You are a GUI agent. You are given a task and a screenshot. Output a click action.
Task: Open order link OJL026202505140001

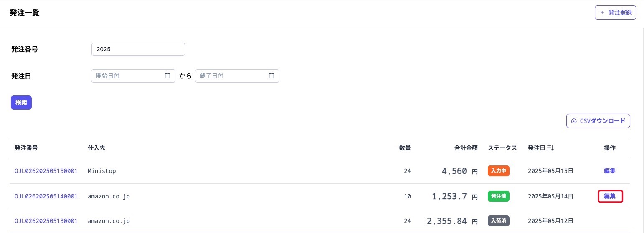[46, 196]
